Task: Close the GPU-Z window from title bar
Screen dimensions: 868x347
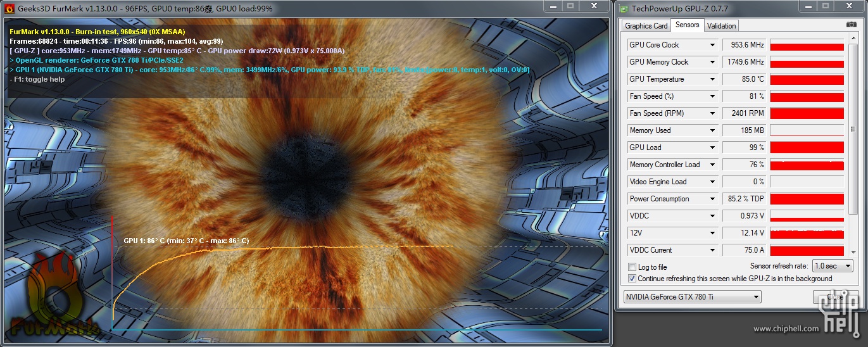Action: (x=848, y=6)
